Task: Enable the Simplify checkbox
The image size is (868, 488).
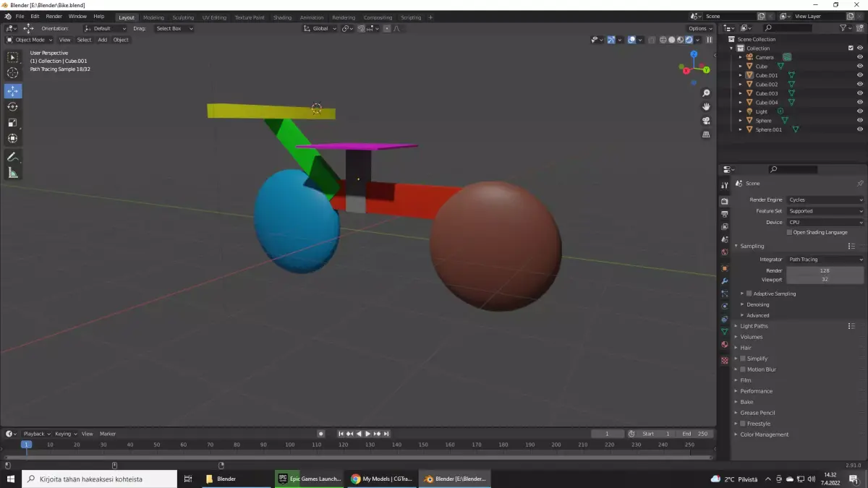Action: (743, 359)
